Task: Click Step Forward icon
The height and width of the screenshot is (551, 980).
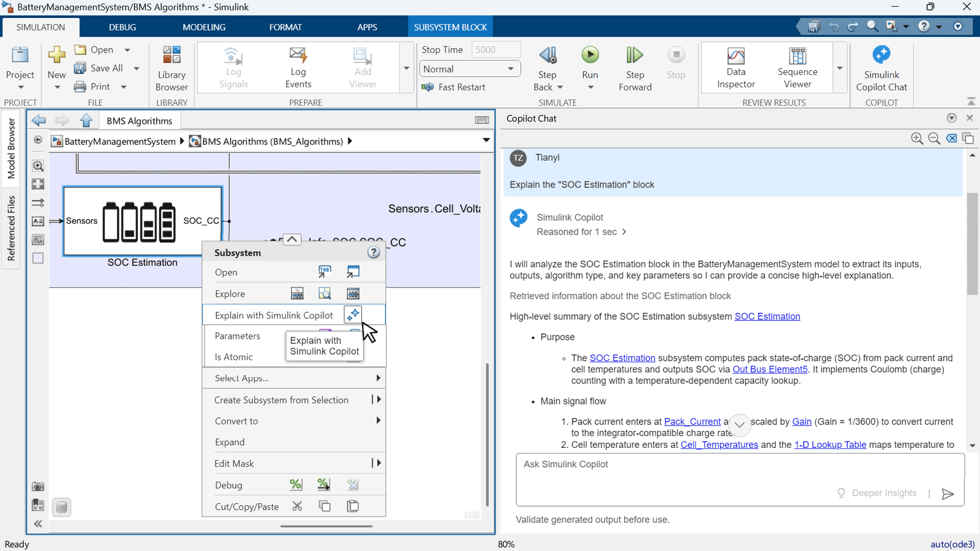Action: pyautogui.click(x=634, y=55)
